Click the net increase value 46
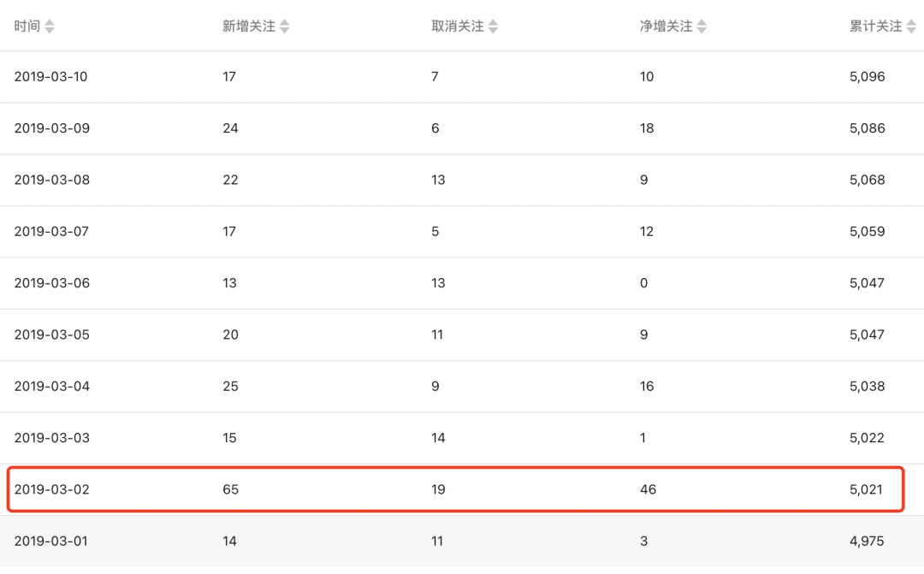924x574 pixels. 648,490
